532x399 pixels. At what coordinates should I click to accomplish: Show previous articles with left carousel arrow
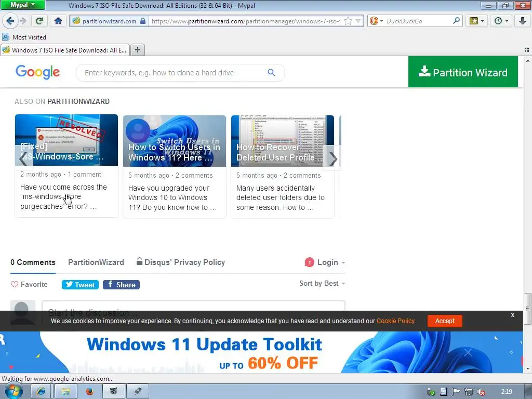click(x=23, y=159)
